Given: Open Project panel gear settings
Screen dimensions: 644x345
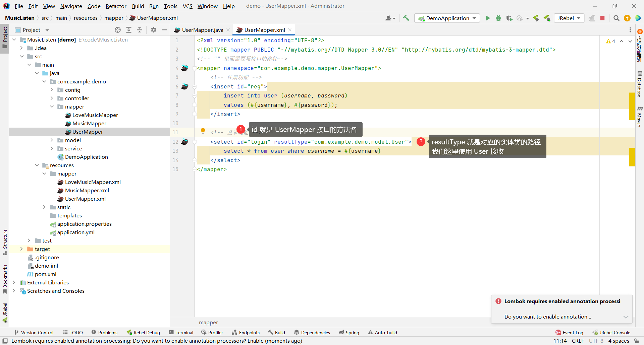Looking at the screenshot, I should [154, 30].
